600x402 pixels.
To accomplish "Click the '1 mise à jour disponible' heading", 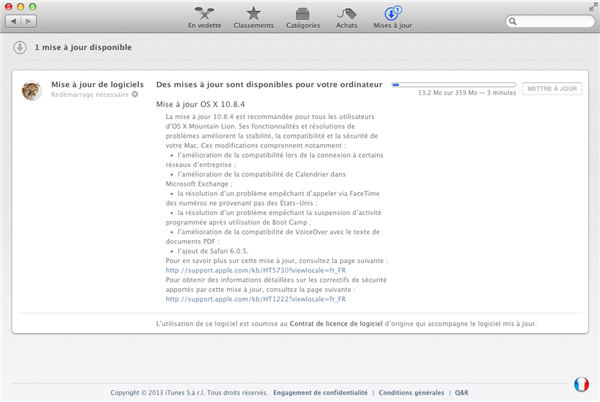I will click(83, 47).
